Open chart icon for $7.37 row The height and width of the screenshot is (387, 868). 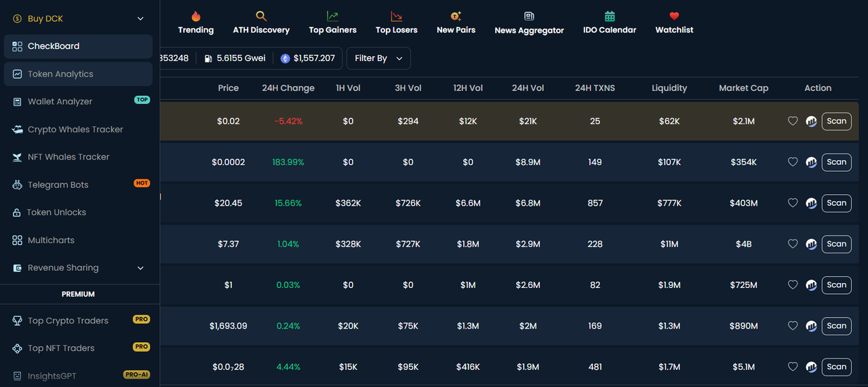(x=811, y=244)
